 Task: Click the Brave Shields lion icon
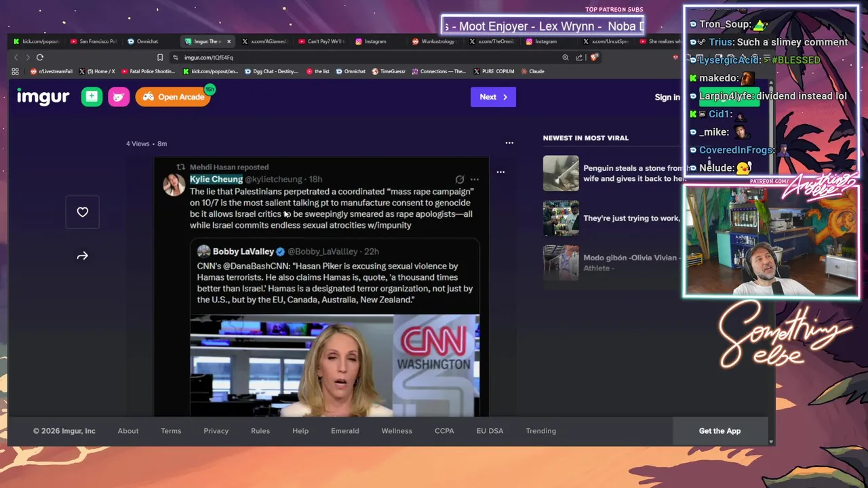(594, 58)
